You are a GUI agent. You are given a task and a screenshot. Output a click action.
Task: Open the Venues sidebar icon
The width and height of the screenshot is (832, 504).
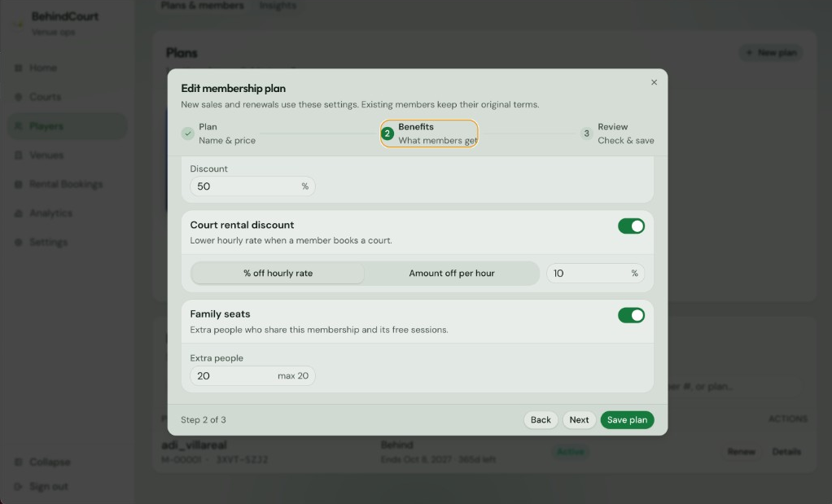19,156
